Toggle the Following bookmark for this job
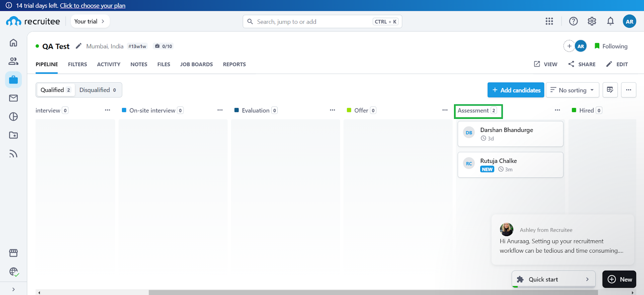The height and width of the screenshot is (295, 644). click(611, 46)
